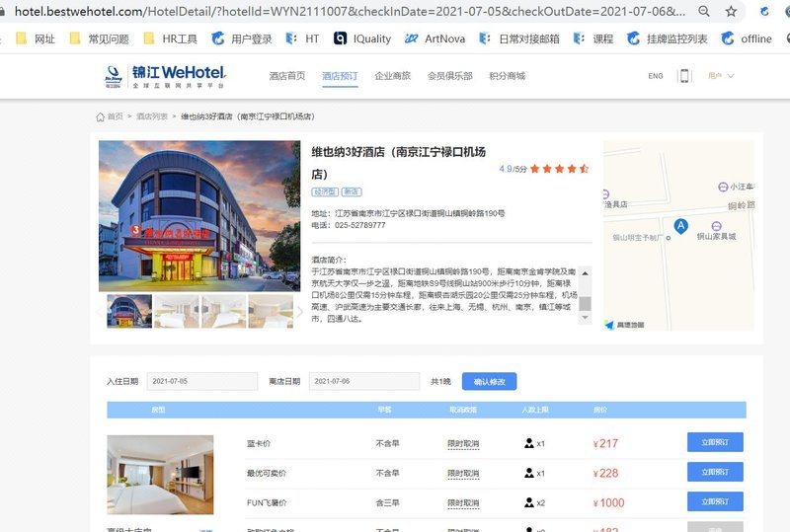Click the check-in date field 2021-07-05
Screen dimensions: 790x532
[x=201, y=381]
